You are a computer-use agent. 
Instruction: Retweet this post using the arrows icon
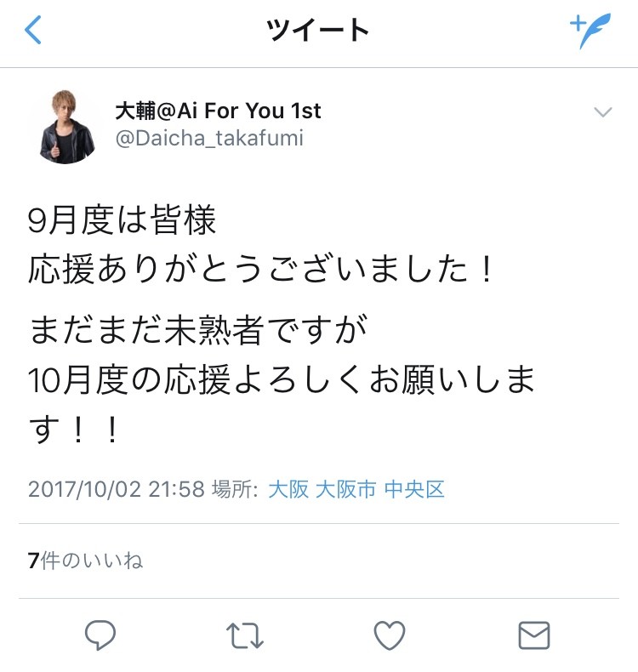tap(245, 635)
